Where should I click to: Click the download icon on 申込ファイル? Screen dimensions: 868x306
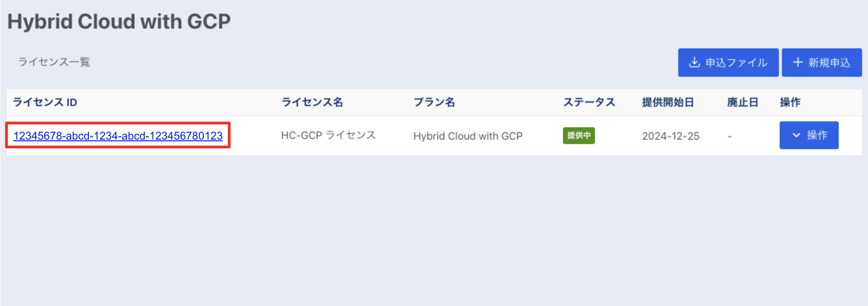(x=694, y=62)
